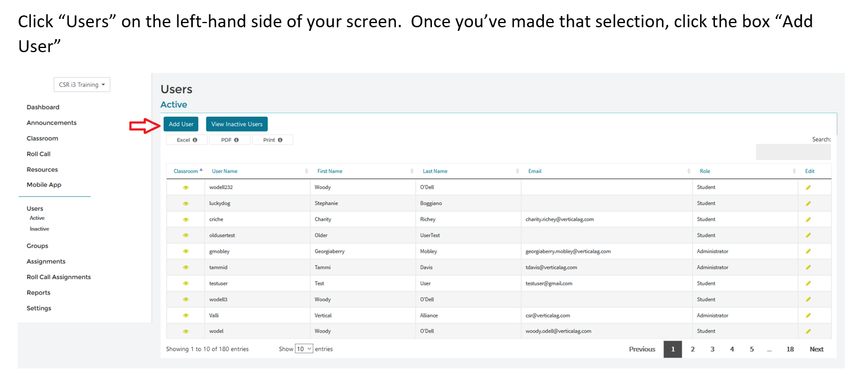Sort table by Last Name column

[435, 171]
